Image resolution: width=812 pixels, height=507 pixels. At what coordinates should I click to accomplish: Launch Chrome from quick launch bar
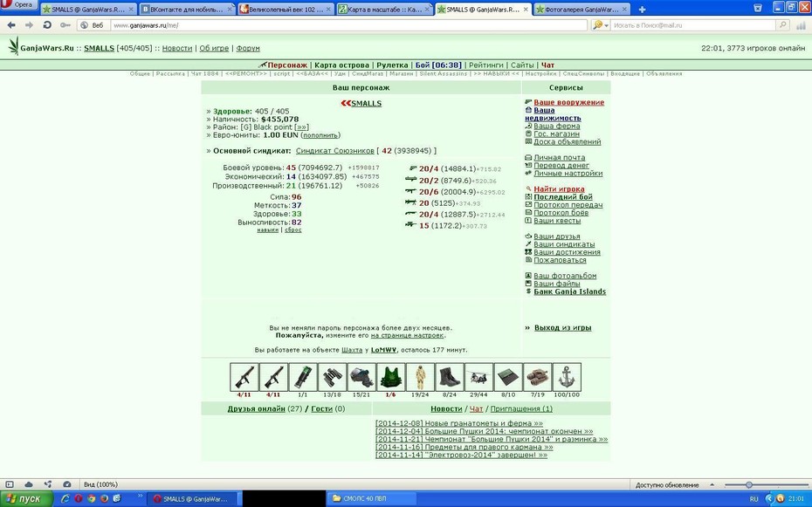pyautogui.click(x=91, y=499)
